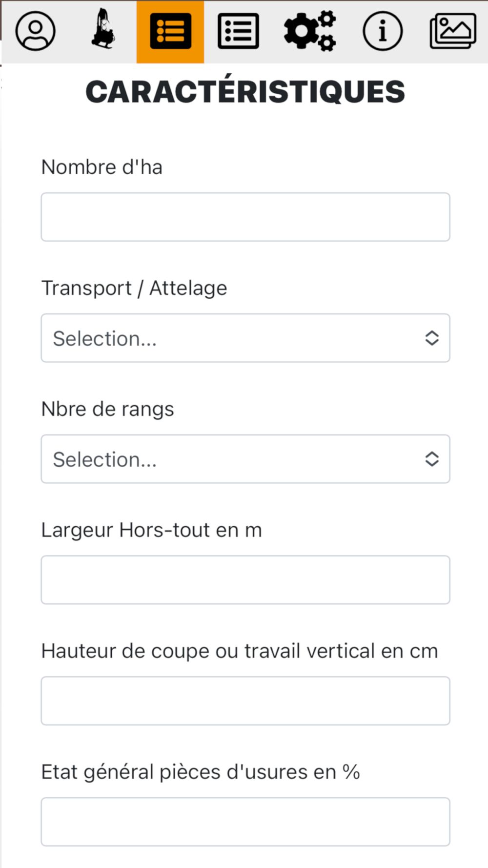This screenshot has height=868, width=488.
Task: Click the Nbre de rangs label
Action: click(x=107, y=409)
